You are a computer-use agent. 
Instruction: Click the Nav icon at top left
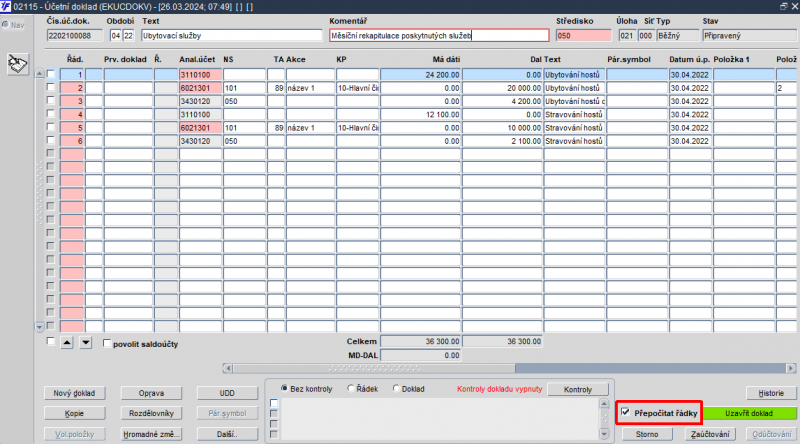(13, 25)
